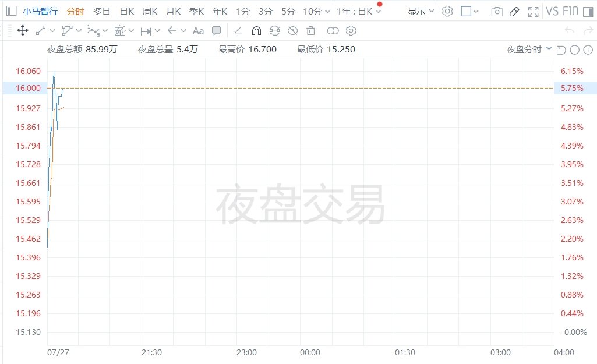The width and height of the screenshot is (597, 364).
Task: Enter fullscreen with the expand icon
Action: 534,12
